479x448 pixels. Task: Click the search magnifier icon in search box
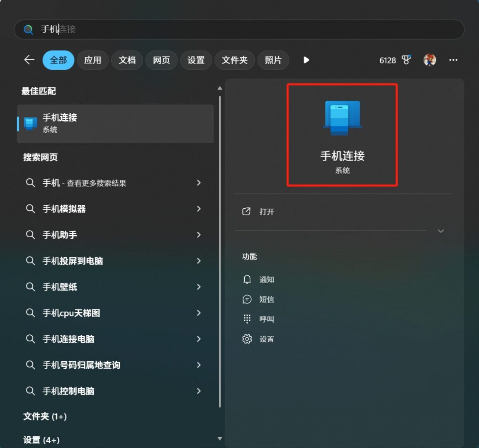(x=28, y=29)
